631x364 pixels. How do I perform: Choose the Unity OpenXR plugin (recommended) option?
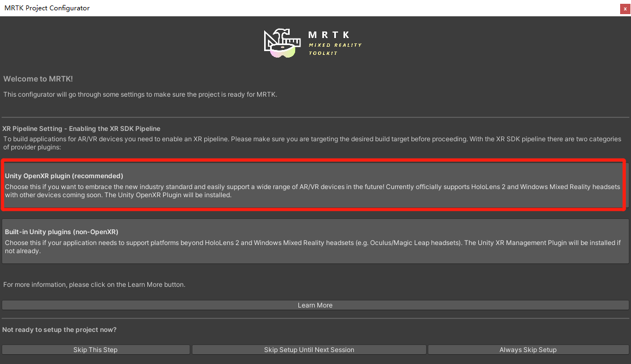tap(315, 185)
